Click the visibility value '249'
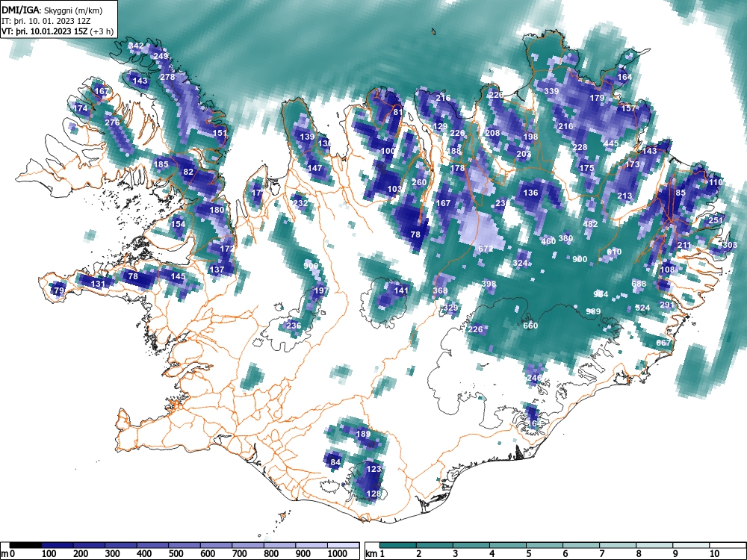 (x=161, y=56)
